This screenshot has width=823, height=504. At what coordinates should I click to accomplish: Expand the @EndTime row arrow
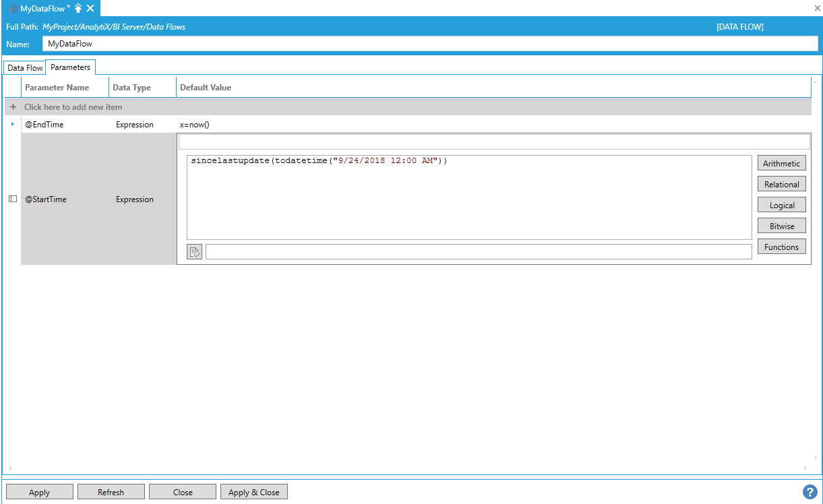tap(13, 125)
